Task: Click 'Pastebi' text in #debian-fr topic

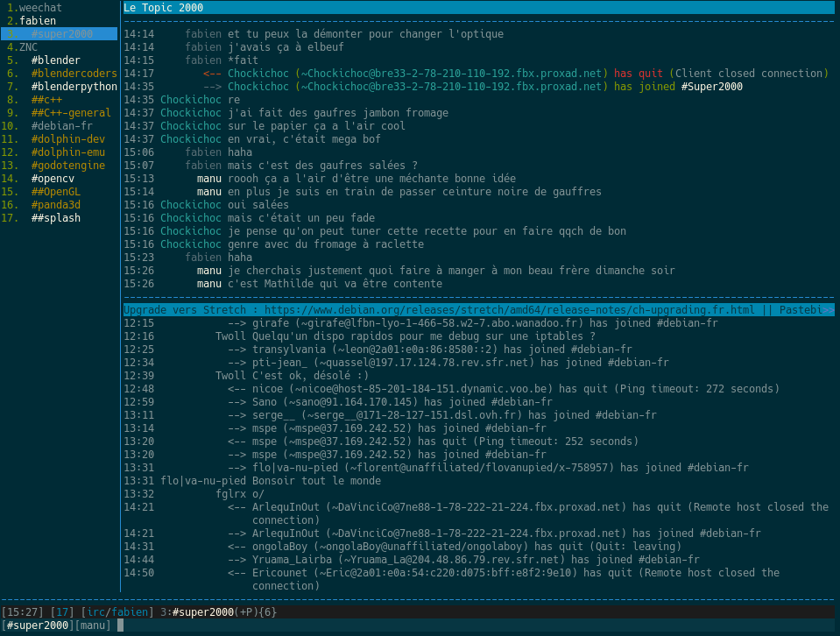Action: tap(801, 310)
